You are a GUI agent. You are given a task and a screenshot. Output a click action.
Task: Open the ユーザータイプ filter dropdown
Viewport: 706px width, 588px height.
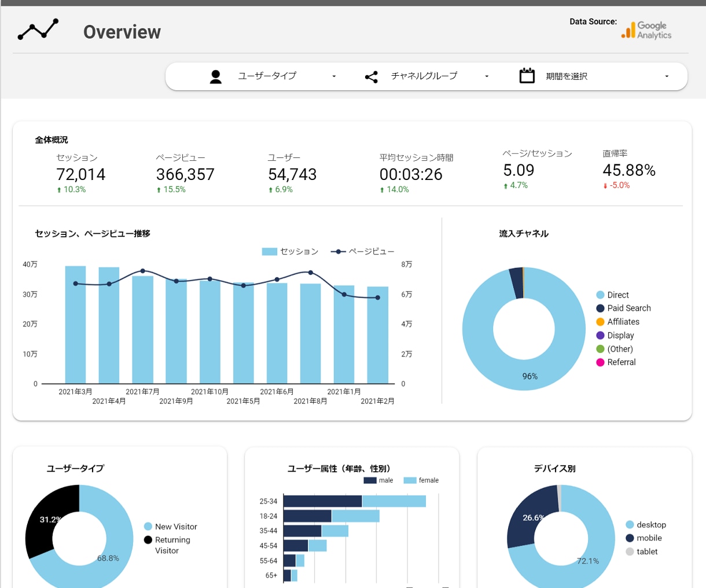tap(273, 76)
